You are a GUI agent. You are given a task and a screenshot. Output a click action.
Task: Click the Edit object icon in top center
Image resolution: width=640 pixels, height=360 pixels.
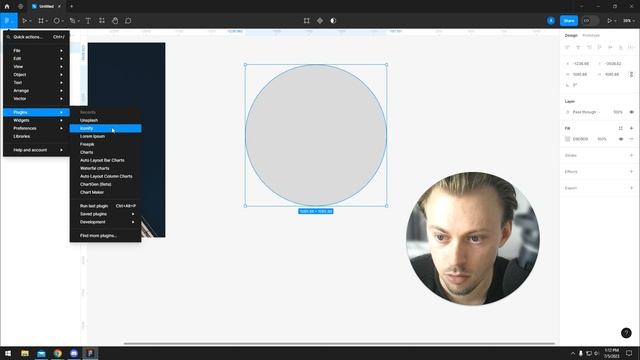[x=307, y=20]
